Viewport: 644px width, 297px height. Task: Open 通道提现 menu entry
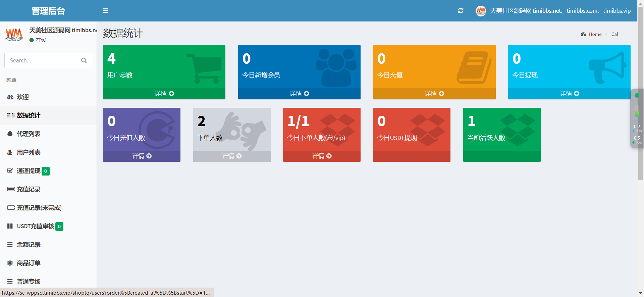(48, 171)
